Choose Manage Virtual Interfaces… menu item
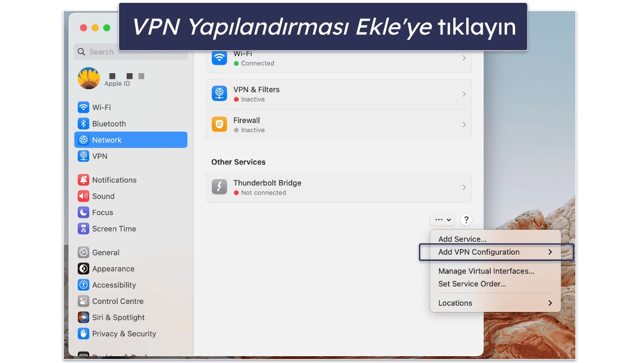This screenshot has width=644, height=363. [x=486, y=271]
